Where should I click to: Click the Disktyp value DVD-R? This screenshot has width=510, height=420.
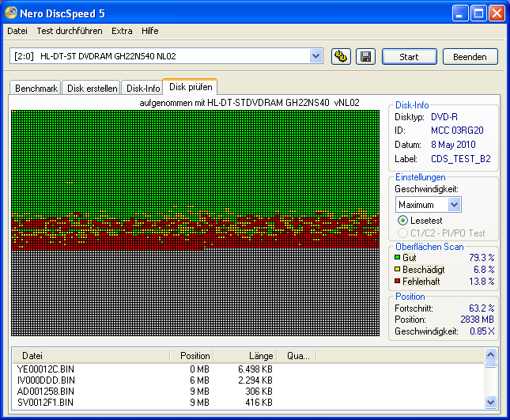(x=444, y=117)
